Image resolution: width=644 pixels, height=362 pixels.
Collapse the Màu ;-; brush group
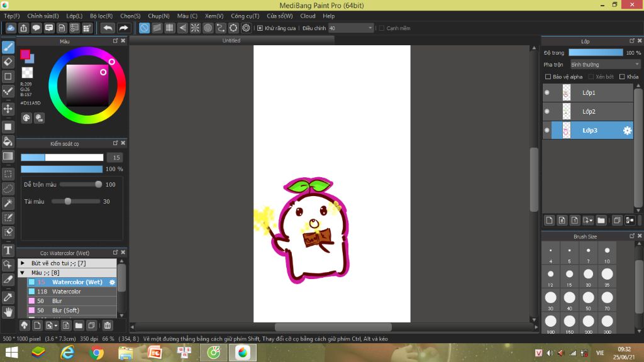[x=23, y=273]
